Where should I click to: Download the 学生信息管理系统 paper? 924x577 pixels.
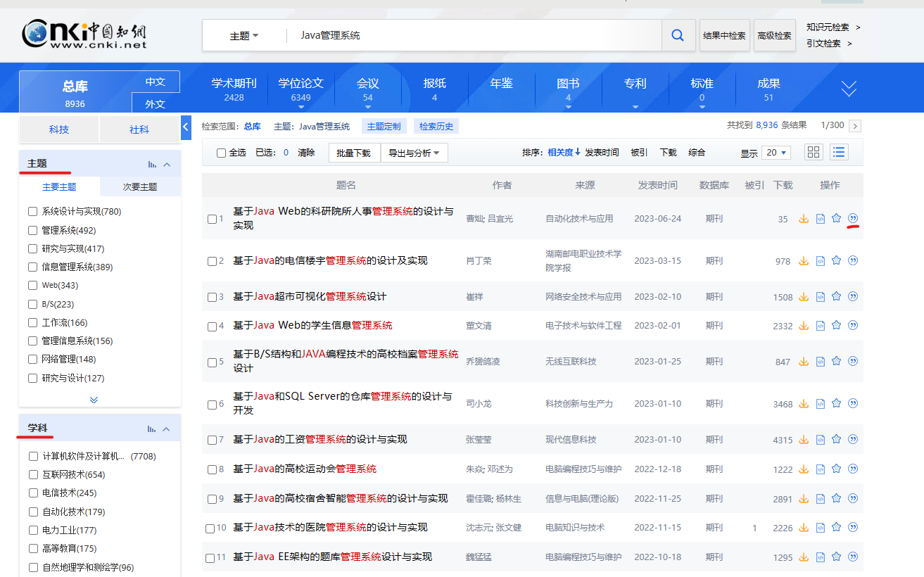(804, 326)
